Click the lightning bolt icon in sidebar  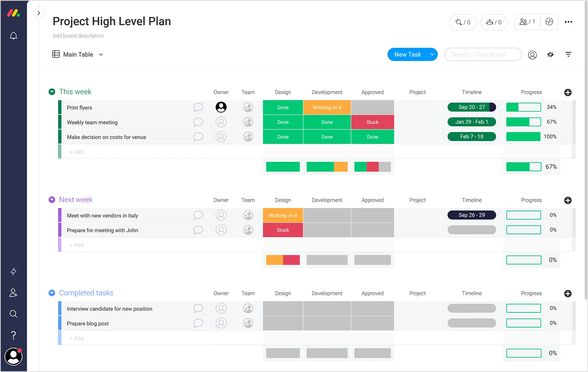click(x=13, y=271)
